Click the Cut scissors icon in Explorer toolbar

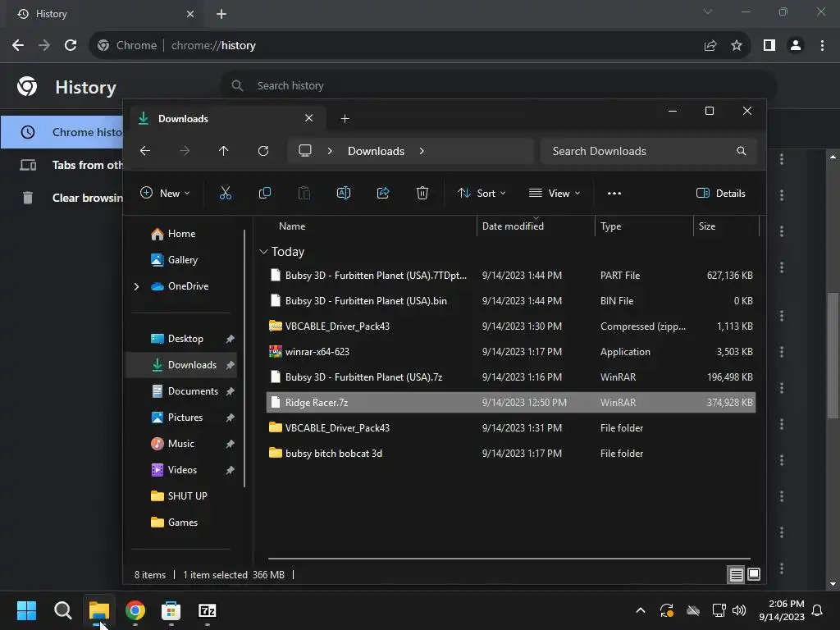click(x=226, y=194)
